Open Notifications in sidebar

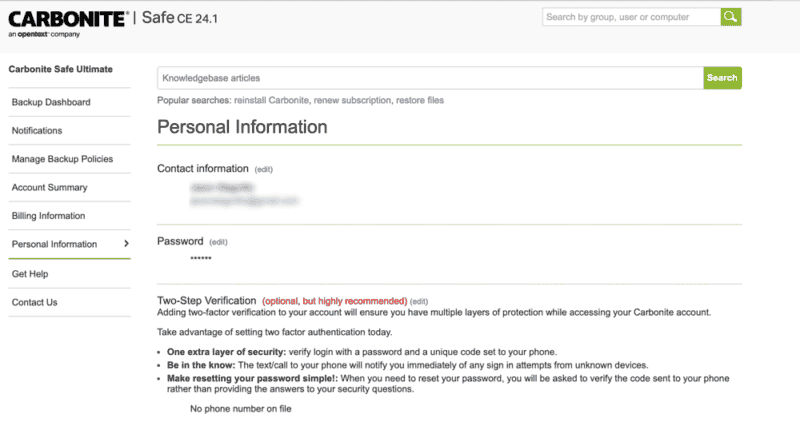[x=37, y=131]
